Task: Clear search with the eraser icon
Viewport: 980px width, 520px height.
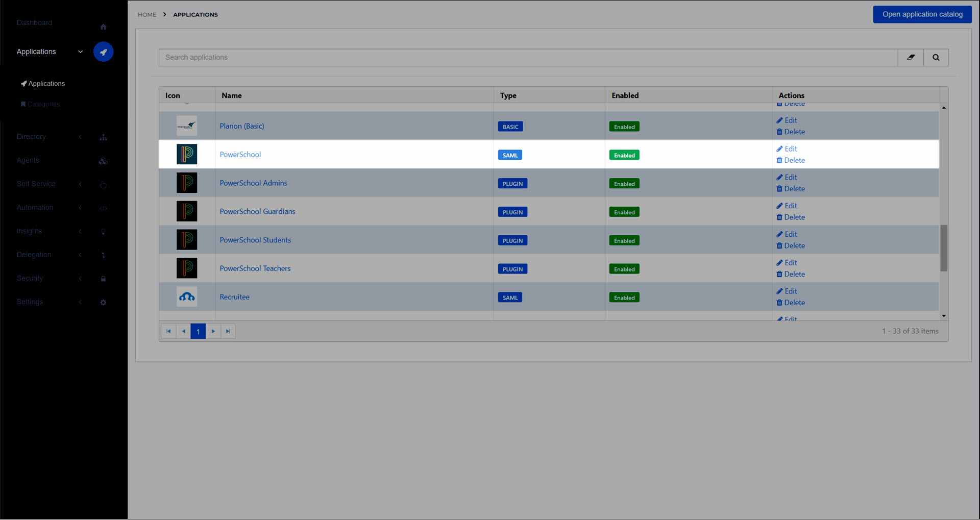Action: pyautogui.click(x=911, y=58)
